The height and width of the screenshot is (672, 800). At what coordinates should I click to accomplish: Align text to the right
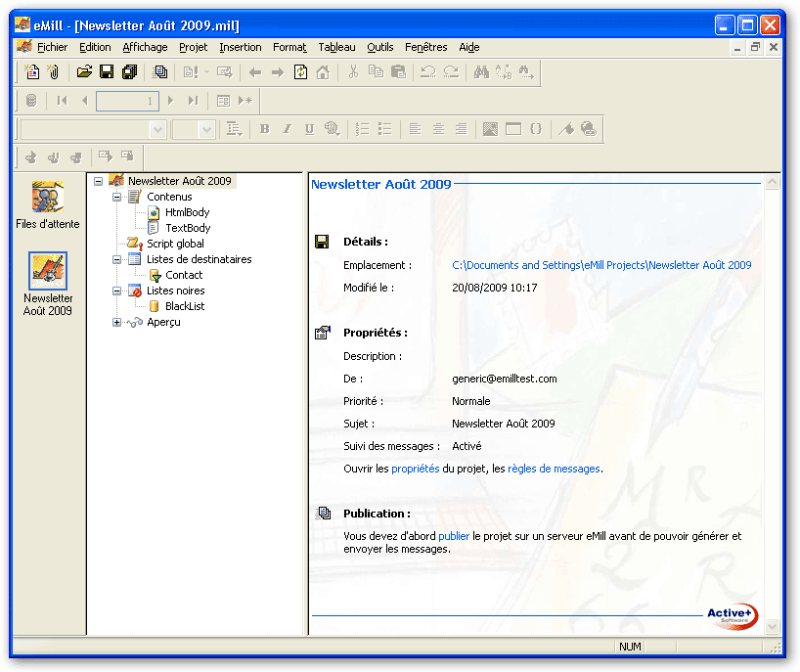[461, 129]
